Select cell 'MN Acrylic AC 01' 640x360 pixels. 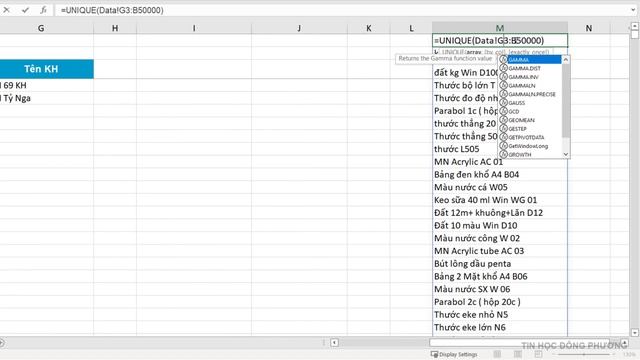coord(500,162)
